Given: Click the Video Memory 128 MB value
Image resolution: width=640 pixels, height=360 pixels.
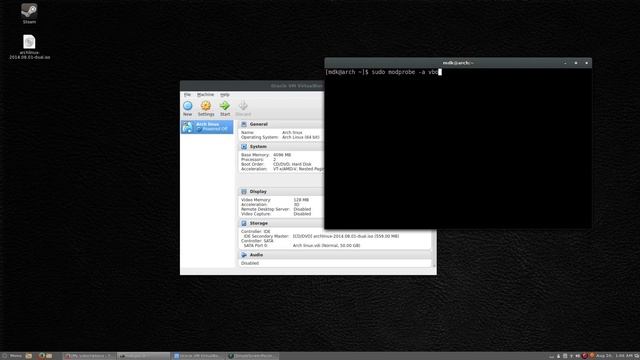Looking at the screenshot, I should pos(301,200).
